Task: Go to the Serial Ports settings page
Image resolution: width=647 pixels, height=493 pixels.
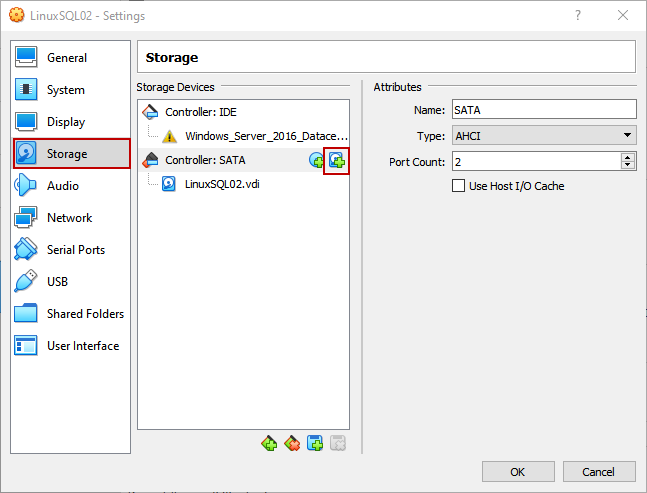Action: point(75,250)
